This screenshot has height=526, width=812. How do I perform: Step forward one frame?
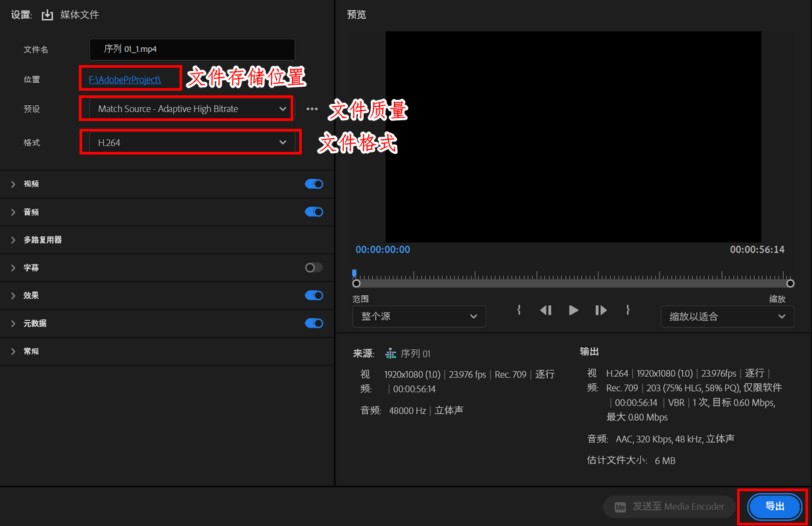[601, 310]
